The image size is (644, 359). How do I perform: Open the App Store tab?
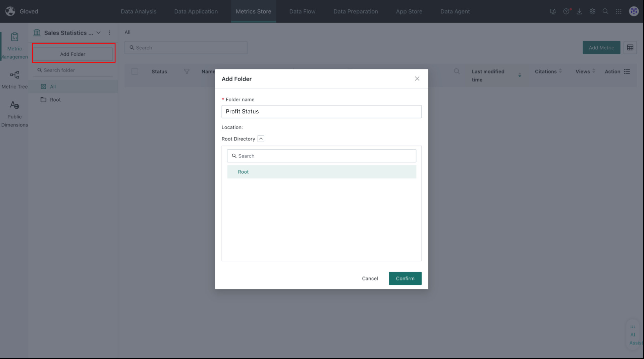point(409,11)
